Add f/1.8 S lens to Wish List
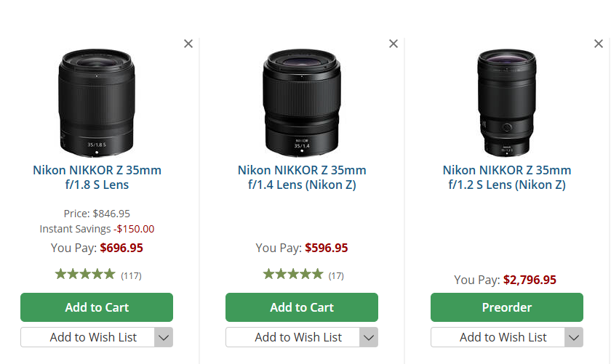 (88, 337)
